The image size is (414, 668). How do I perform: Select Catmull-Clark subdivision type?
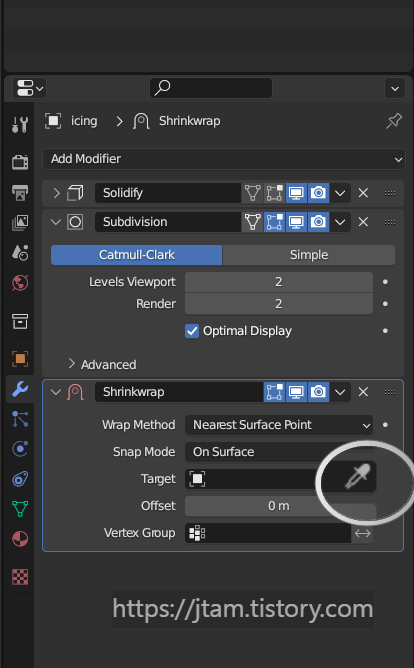coord(136,255)
